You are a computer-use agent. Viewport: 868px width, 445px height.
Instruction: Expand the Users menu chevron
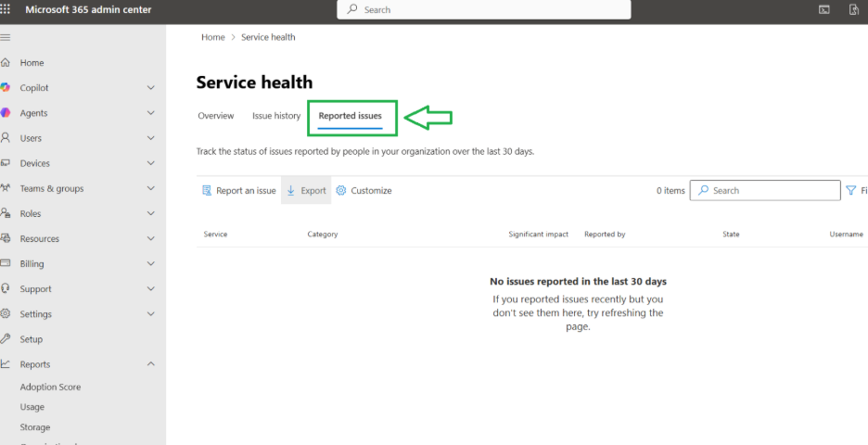pyautogui.click(x=150, y=138)
